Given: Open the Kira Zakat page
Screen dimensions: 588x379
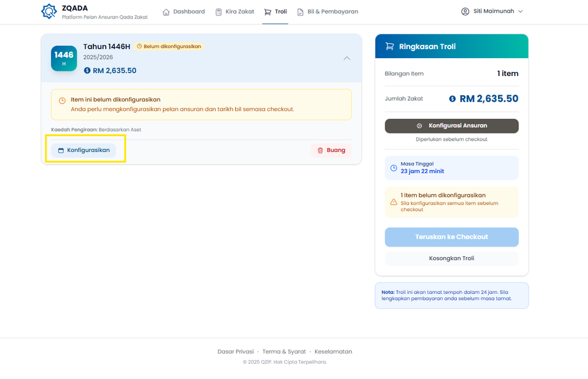Looking at the screenshot, I should (x=235, y=12).
